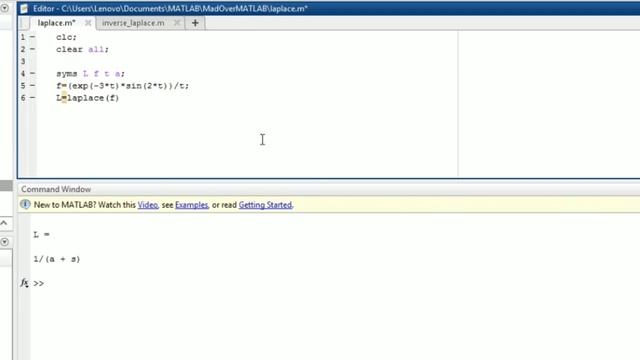
Task: Add a new editor tab with plus button
Action: 195,23
